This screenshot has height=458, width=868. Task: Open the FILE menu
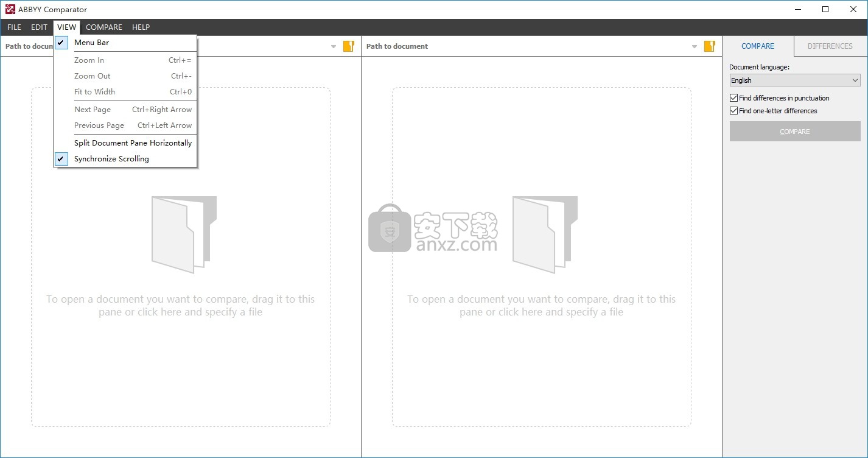(x=14, y=27)
